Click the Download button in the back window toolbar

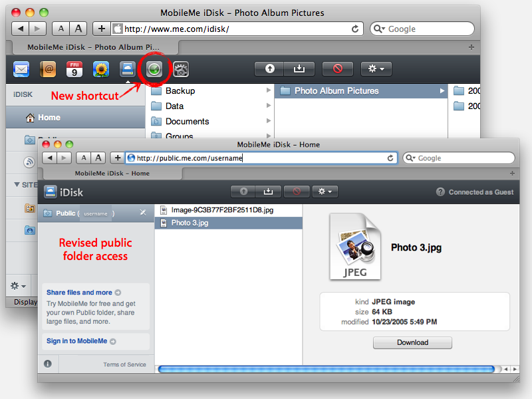(x=299, y=69)
